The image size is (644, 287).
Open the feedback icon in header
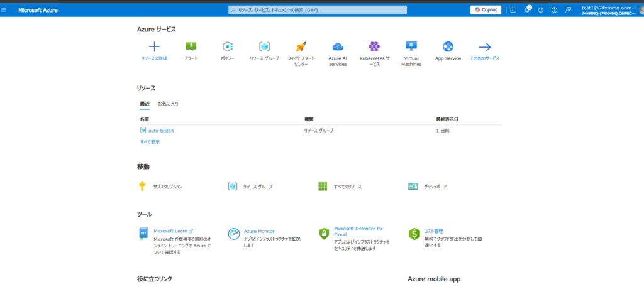click(568, 10)
